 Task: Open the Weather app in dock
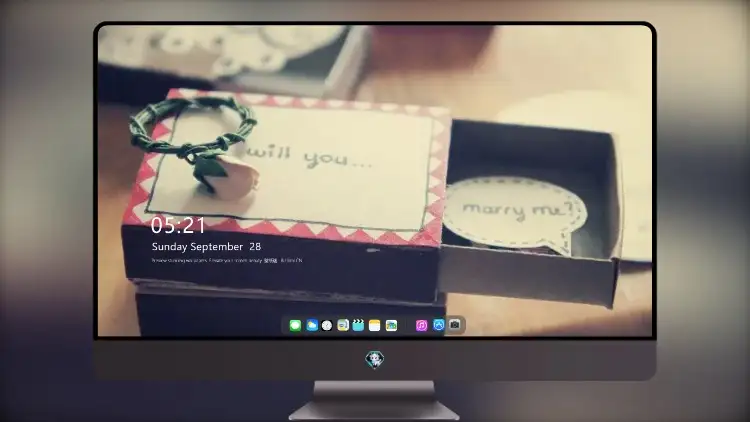(312, 325)
